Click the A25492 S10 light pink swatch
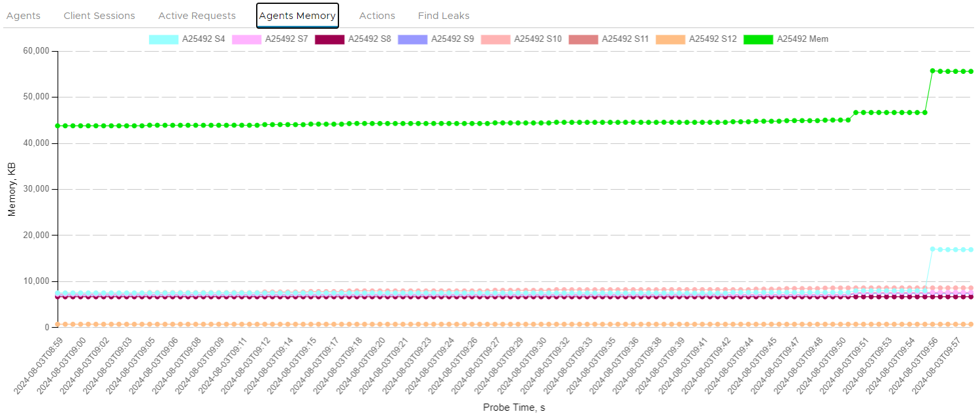 point(495,39)
